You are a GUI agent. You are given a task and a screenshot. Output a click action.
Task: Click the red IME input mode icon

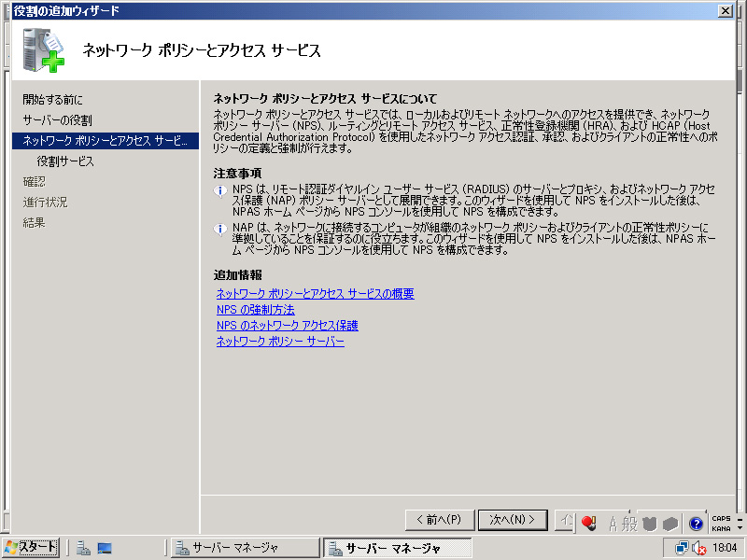[x=588, y=524]
